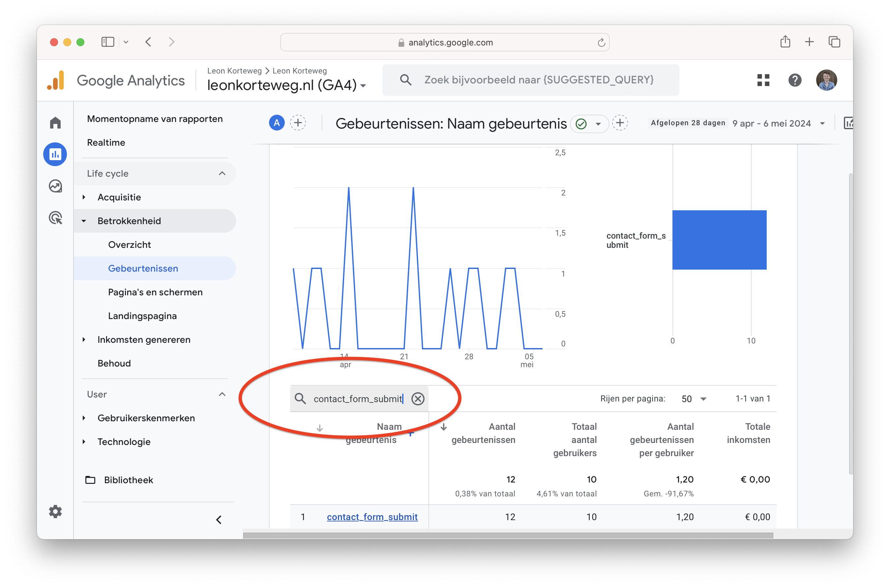Expand the Inkomsten genereren section in Life cycle
890x588 pixels.
89,339
